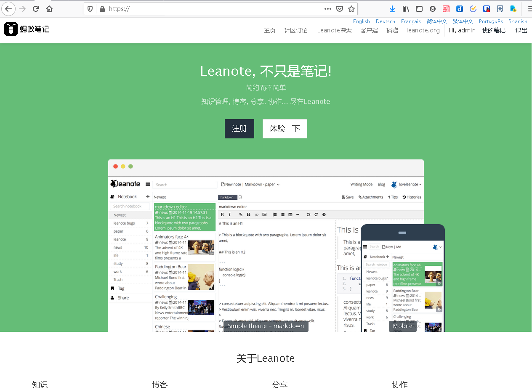Bookmark this page with the star icon

[351, 9]
